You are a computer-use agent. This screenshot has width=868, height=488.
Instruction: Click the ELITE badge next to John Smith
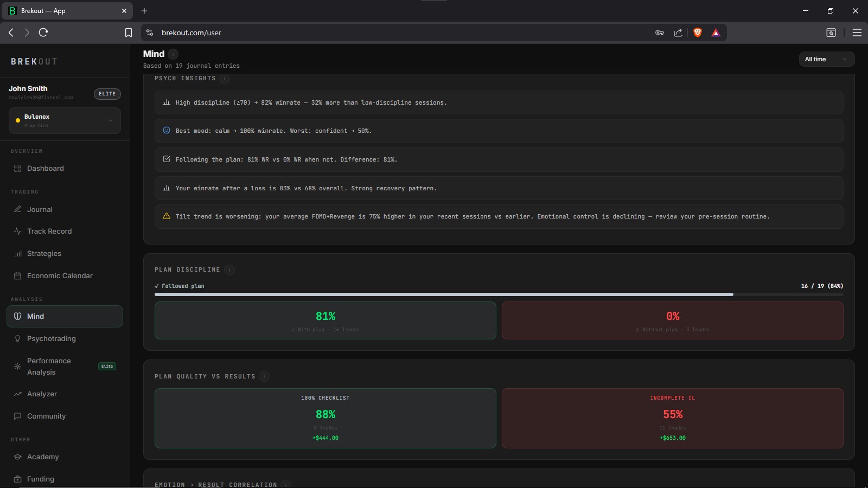[107, 94]
